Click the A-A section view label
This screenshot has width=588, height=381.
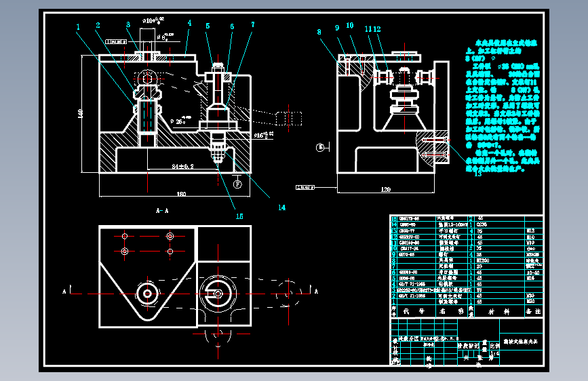[x=162, y=211]
